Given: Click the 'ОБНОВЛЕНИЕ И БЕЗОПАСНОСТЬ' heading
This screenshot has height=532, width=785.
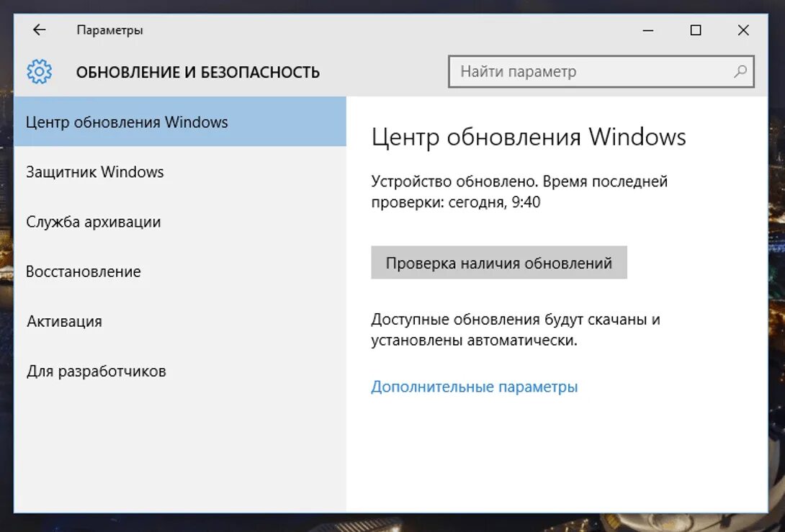Looking at the screenshot, I should (198, 72).
